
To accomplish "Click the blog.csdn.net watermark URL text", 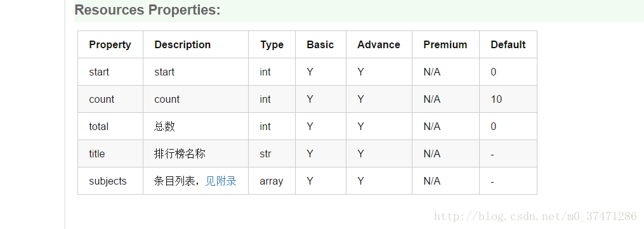I will (535, 216).
